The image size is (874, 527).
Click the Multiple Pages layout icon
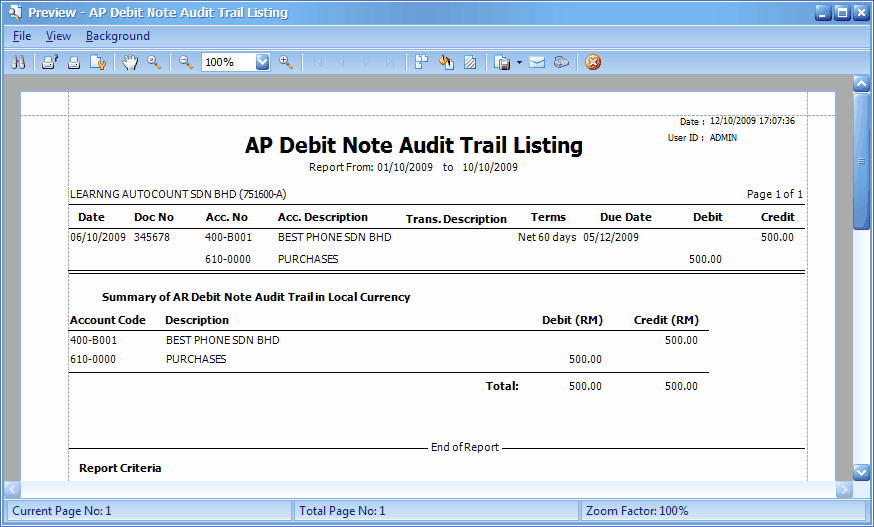pyautogui.click(x=421, y=62)
